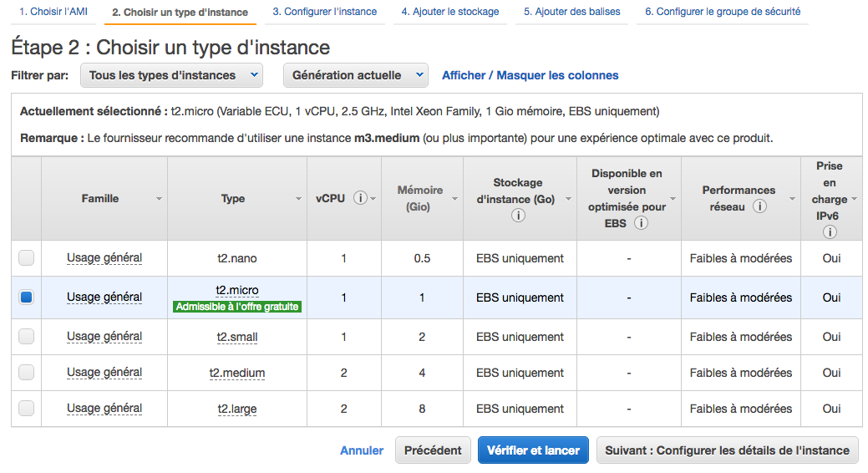The width and height of the screenshot is (868, 473).
Task: Open '6. Configurer le groupe de sécurité' tab
Action: pos(722,12)
